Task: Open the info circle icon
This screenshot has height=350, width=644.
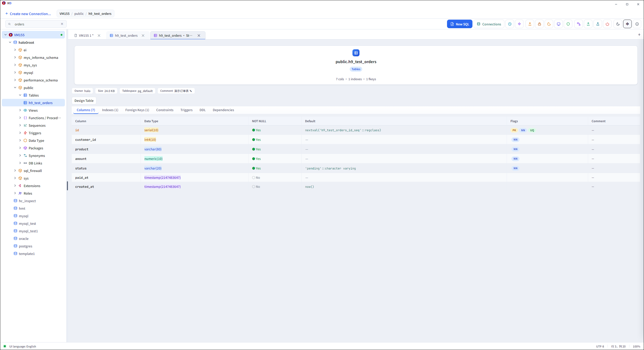Action: coord(637,24)
